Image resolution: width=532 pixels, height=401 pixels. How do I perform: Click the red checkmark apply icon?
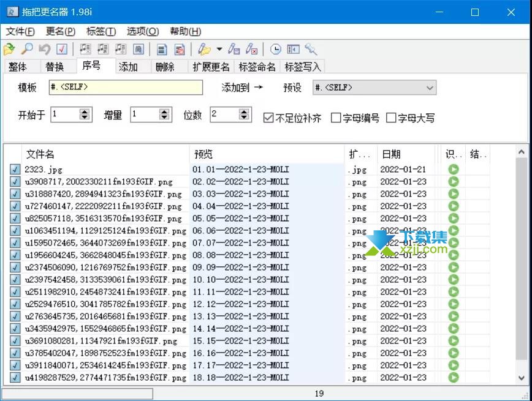[x=62, y=50]
